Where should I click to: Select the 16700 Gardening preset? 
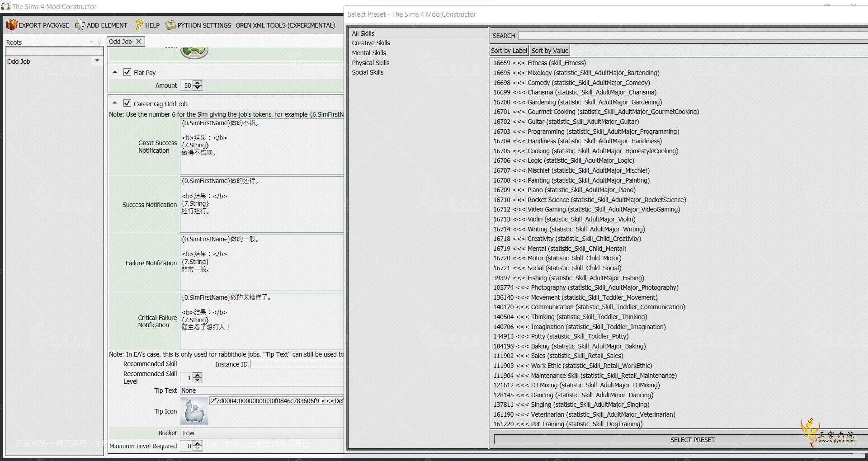click(x=577, y=102)
